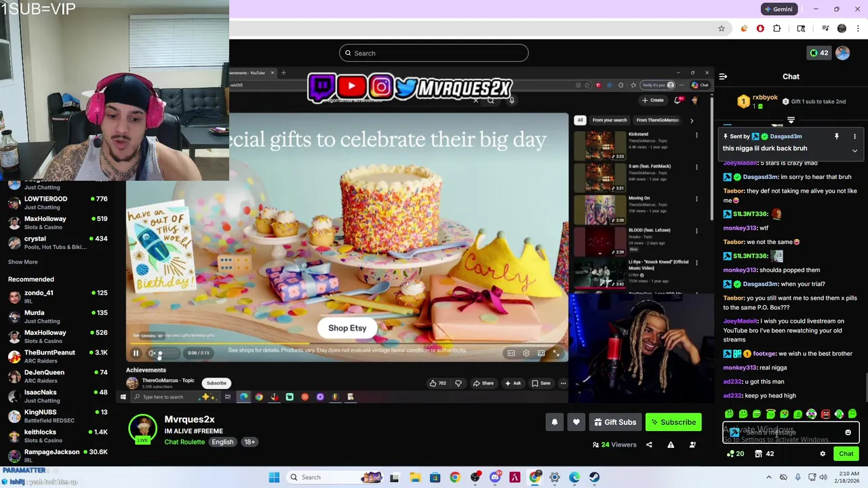This screenshot has width=868, height=488.
Task: Open RampageJackson recommended channel
Action: coord(58,456)
